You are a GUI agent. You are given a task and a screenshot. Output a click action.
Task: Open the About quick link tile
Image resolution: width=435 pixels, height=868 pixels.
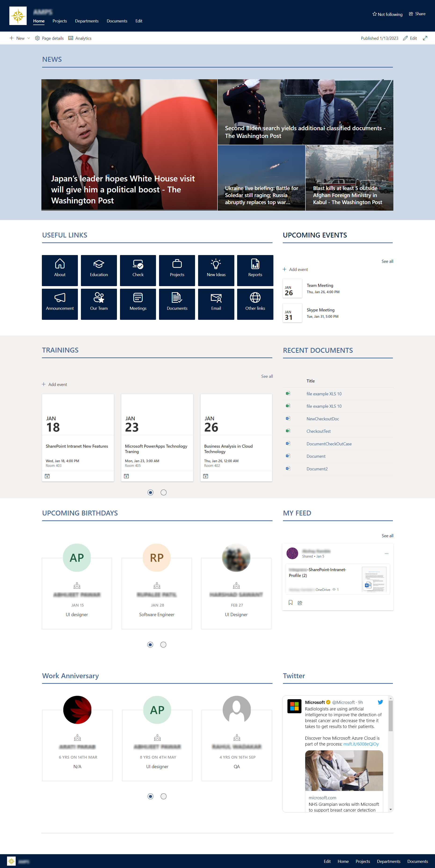(60, 270)
